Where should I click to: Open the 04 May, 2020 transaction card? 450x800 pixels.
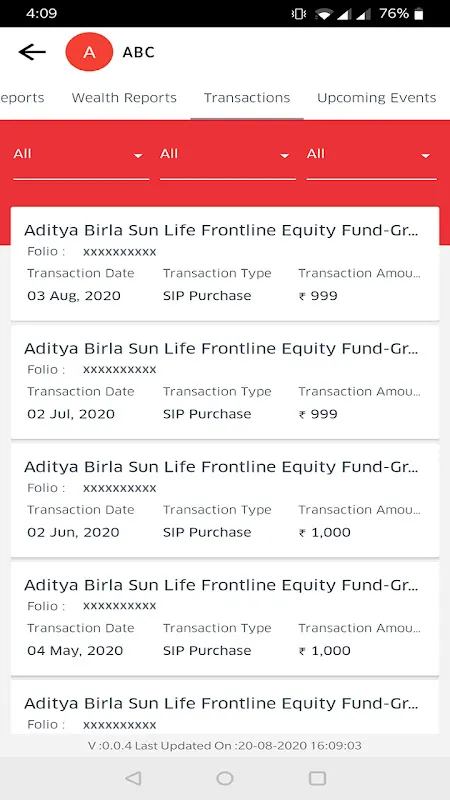[225, 619]
